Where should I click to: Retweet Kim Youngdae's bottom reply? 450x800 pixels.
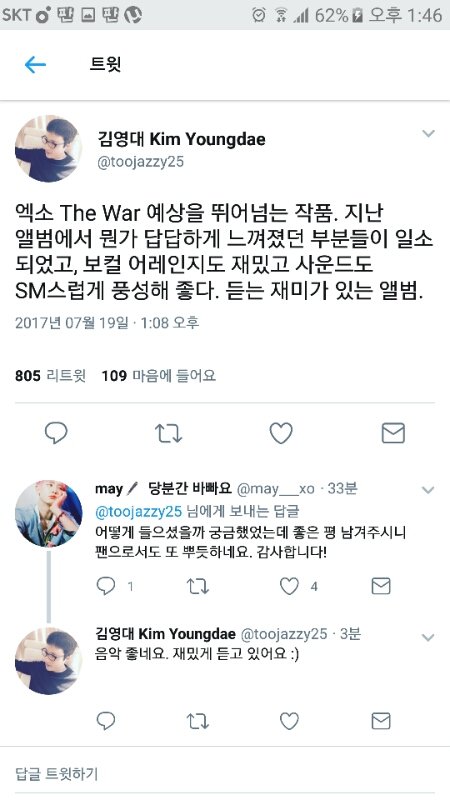197,721
